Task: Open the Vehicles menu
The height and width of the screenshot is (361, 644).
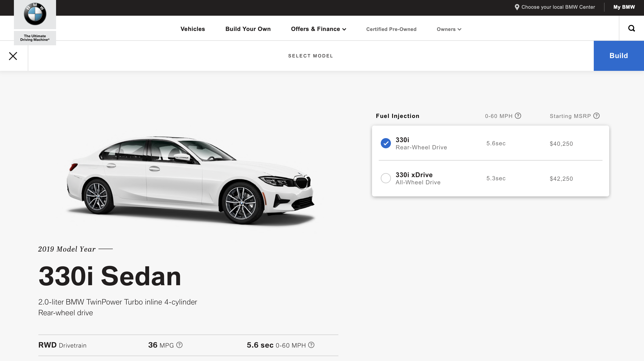Action: pyautogui.click(x=192, y=29)
